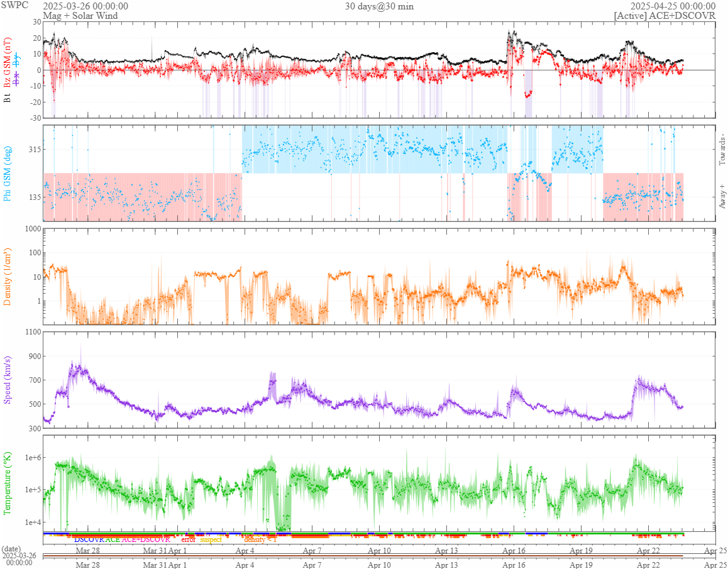Open the Mag + Solar Wind series selector
This screenshot has height=569, width=728.
coord(80,16)
